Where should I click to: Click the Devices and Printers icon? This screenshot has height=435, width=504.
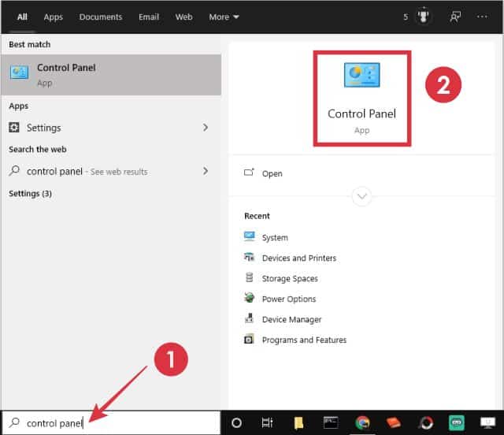pos(249,257)
